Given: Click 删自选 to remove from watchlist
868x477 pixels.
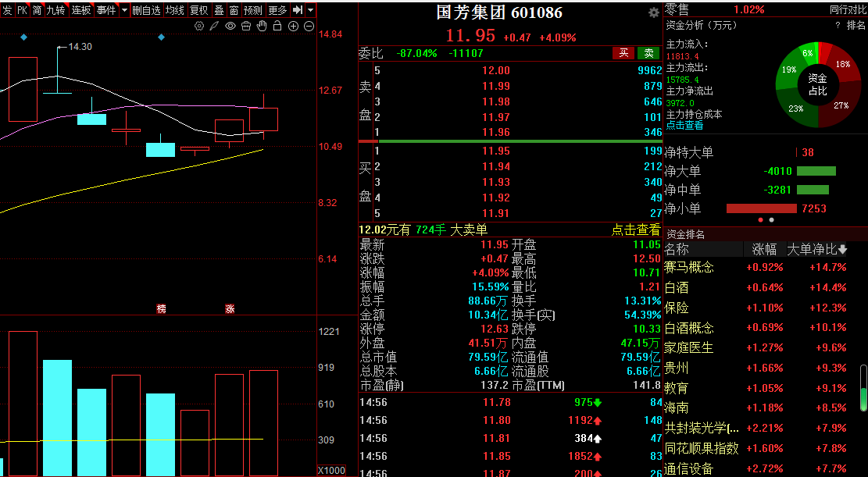Looking at the screenshot, I should 147,10.
